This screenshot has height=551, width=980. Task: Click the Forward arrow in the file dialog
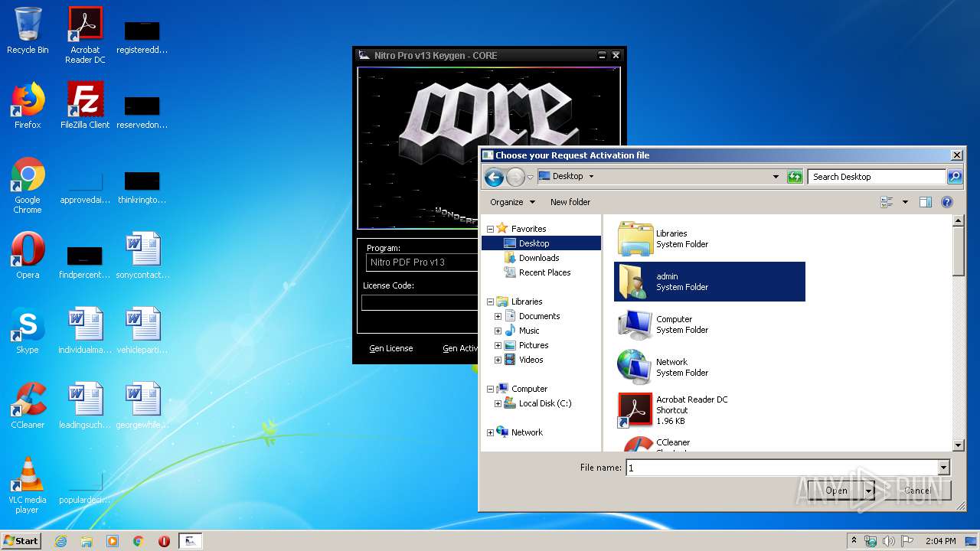515,178
